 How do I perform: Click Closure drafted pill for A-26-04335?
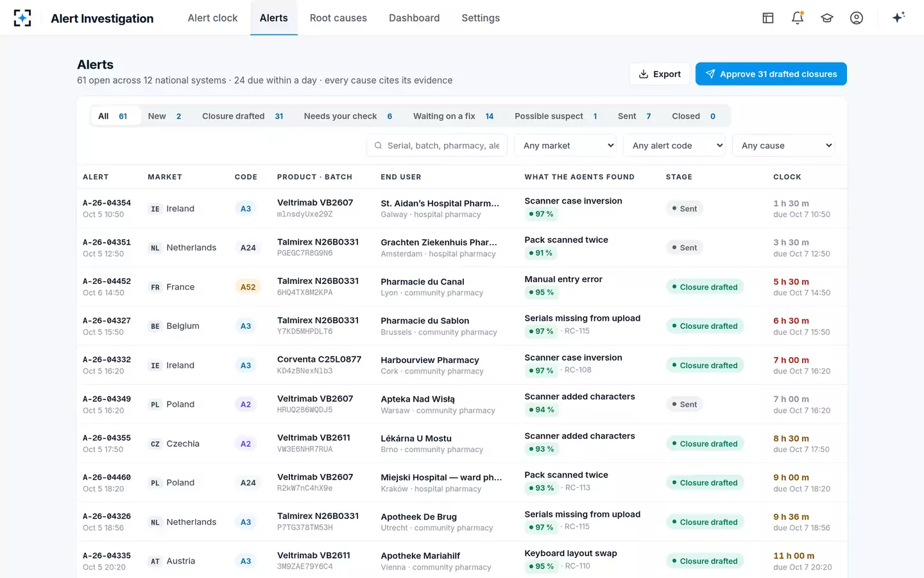click(705, 561)
